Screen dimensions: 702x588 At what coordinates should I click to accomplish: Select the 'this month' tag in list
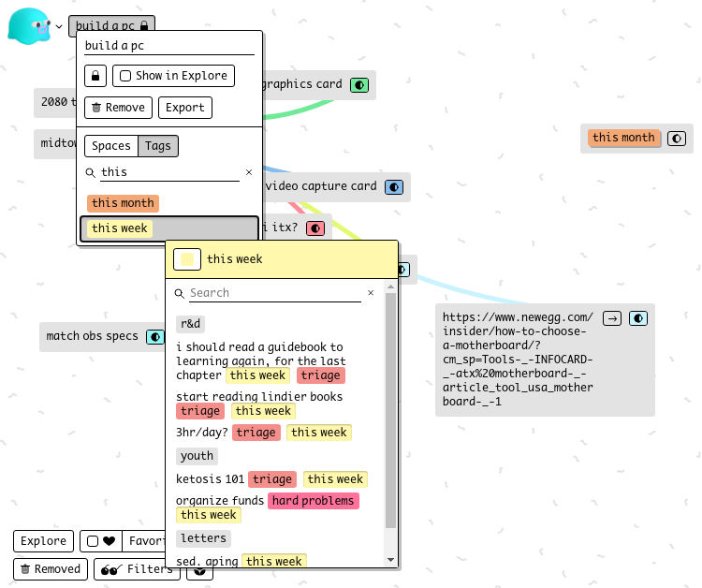click(123, 203)
